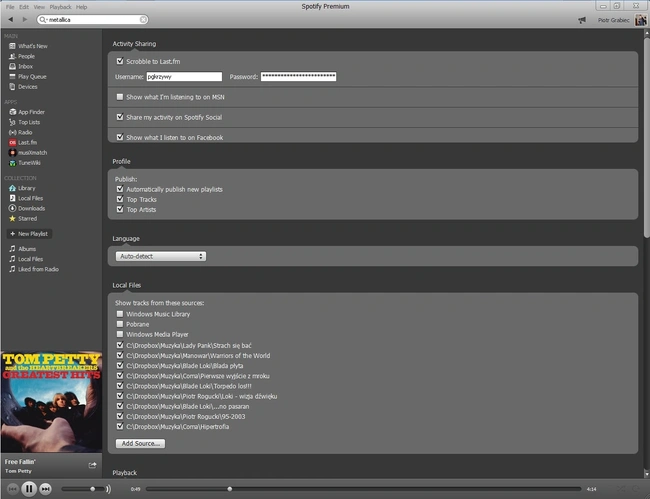Toggle Show what I listen to on Facebook
The image size is (650, 499).
coord(120,137)
